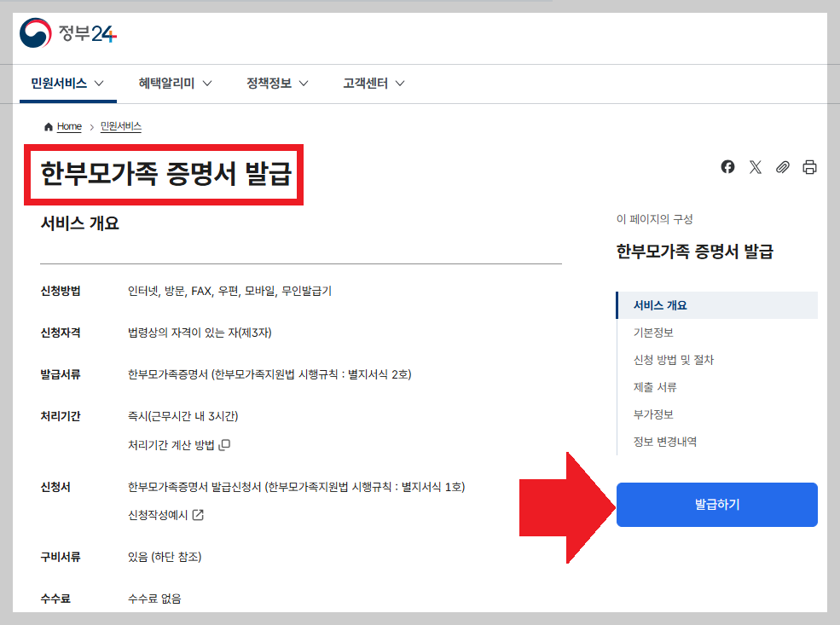Copy the page link using the clip icon
The image size is (840, 625).
783,167
